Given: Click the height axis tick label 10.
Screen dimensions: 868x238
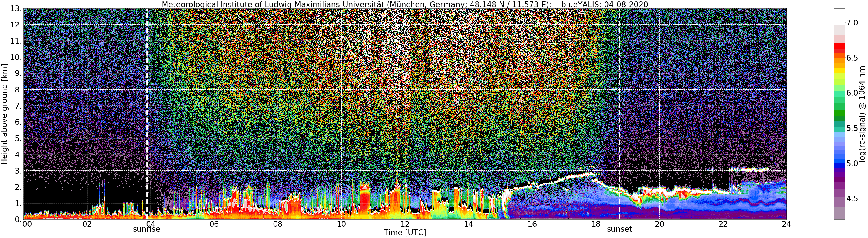Looking at the screenshot, I should 16,57.
